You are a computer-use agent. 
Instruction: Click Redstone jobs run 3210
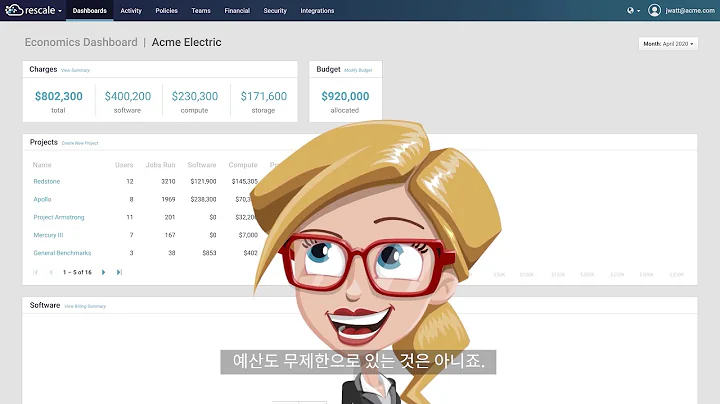168,181
